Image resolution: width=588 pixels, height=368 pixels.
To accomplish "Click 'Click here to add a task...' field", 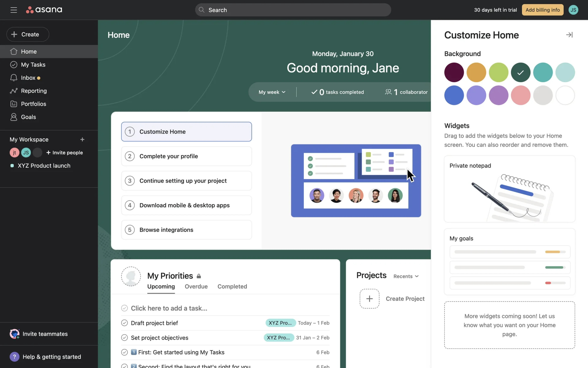I will point(169,308).
